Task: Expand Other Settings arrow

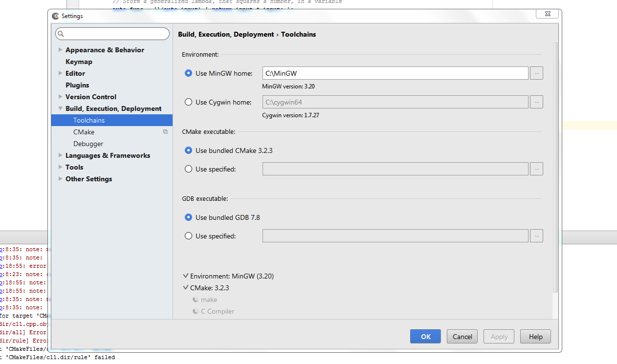Action: pos(60,179)
